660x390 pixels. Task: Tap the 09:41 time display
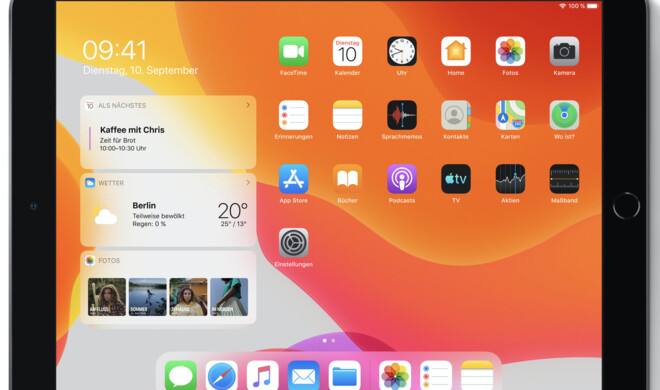coord(114,50)
